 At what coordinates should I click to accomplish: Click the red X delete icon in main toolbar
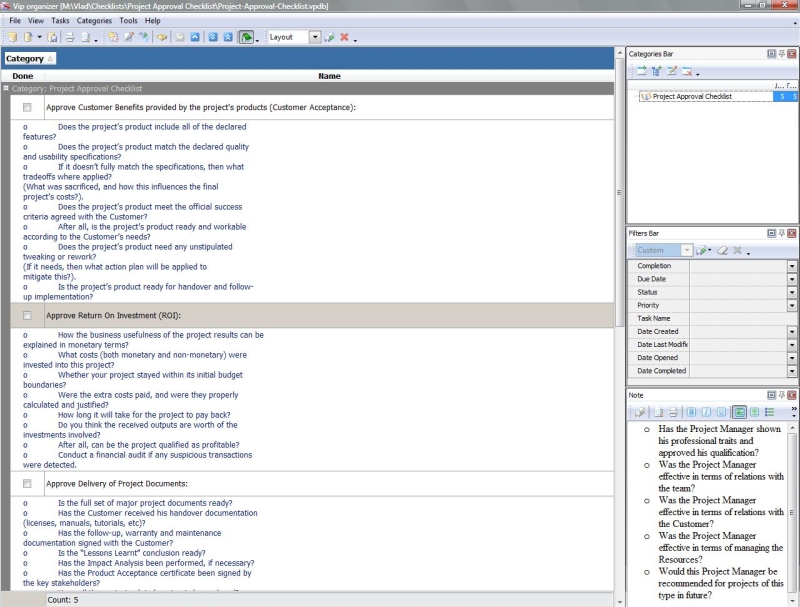(x=344, y=37)
